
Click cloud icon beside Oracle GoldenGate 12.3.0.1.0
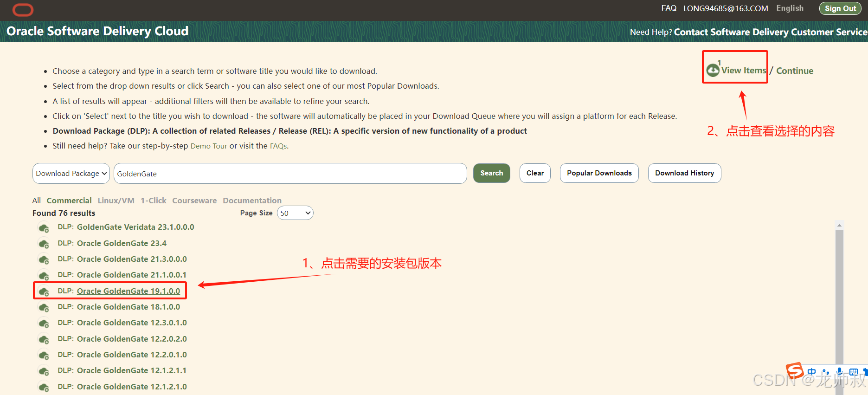[44, 323]
